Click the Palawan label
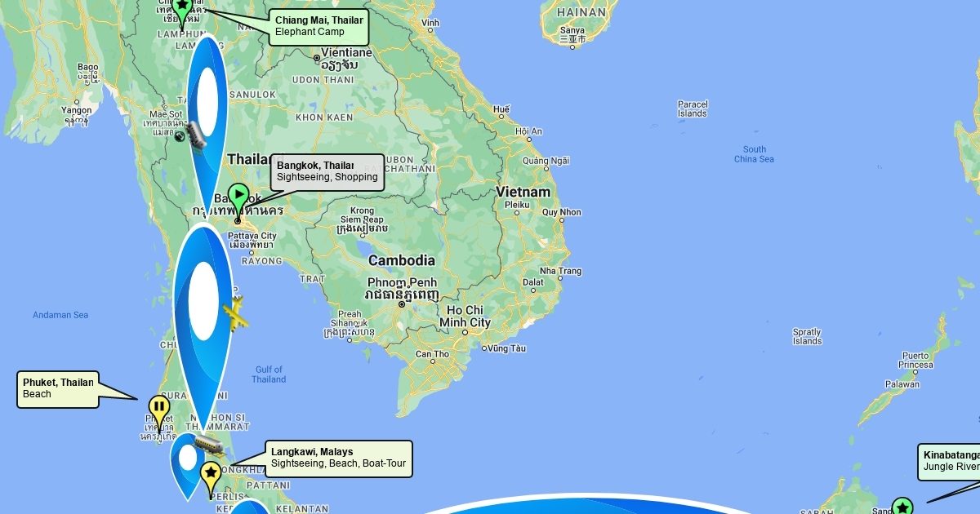The image size is (980, 514). point(902,384)
